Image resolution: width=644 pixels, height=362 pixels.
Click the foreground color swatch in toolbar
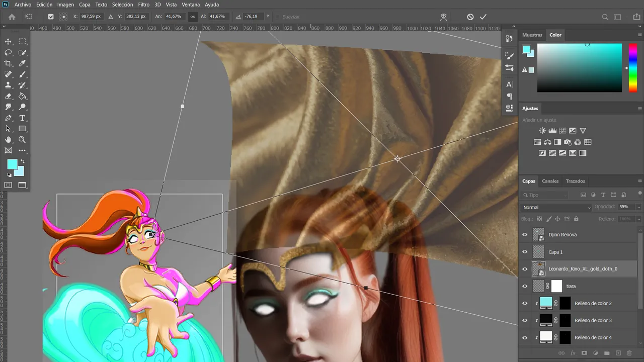(x=12, y=164)
